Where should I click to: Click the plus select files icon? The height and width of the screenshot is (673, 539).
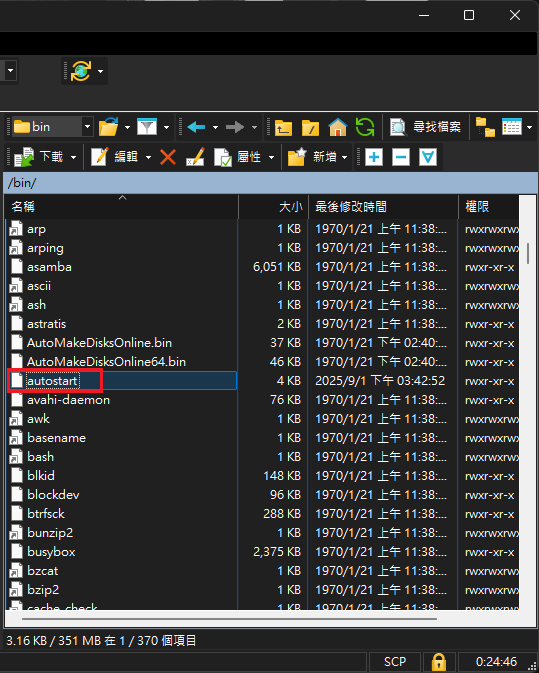click(374, 157)
